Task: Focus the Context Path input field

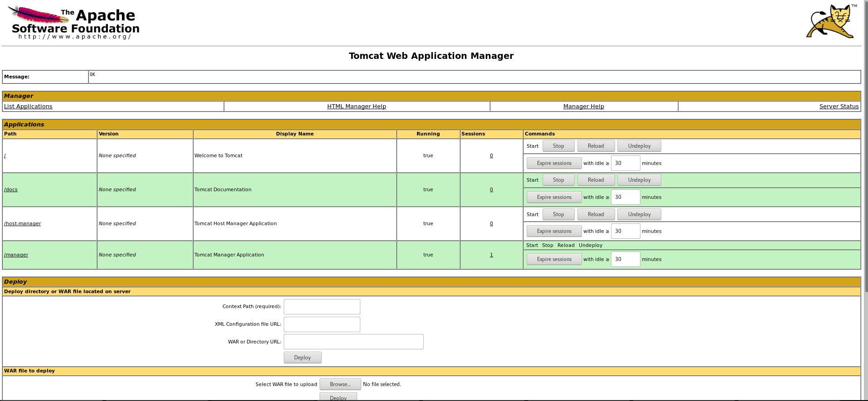Action: click(322, 307)
